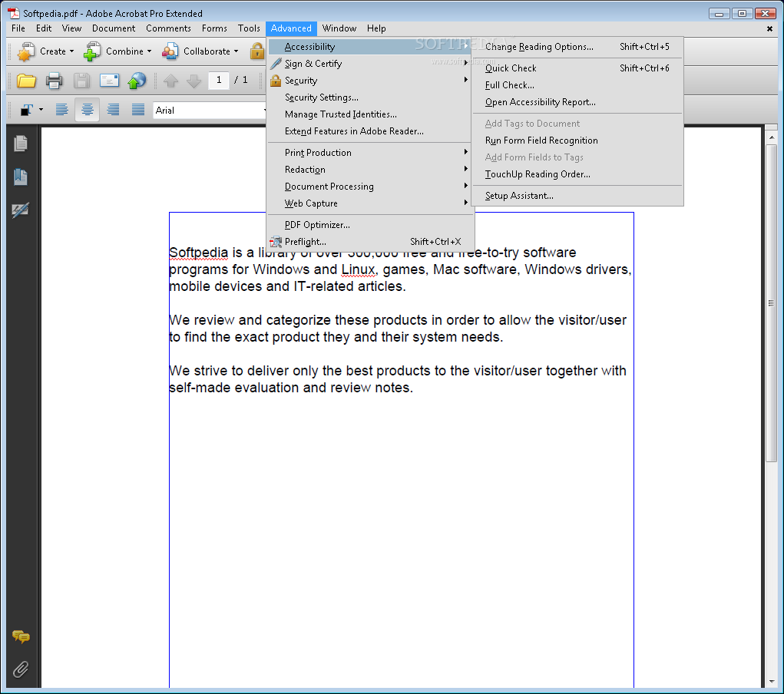Open the Edit menu

pos(44,28)
